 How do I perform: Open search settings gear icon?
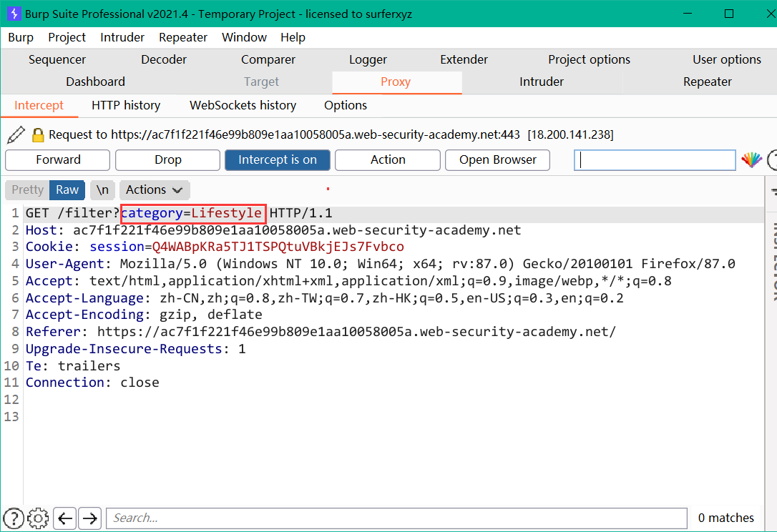click(38, 518)
